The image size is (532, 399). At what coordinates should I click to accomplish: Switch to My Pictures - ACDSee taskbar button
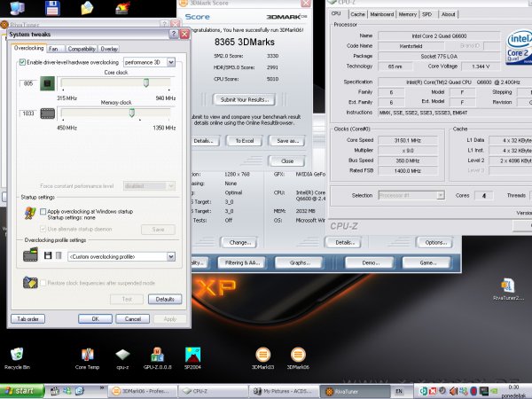point(284,391)
